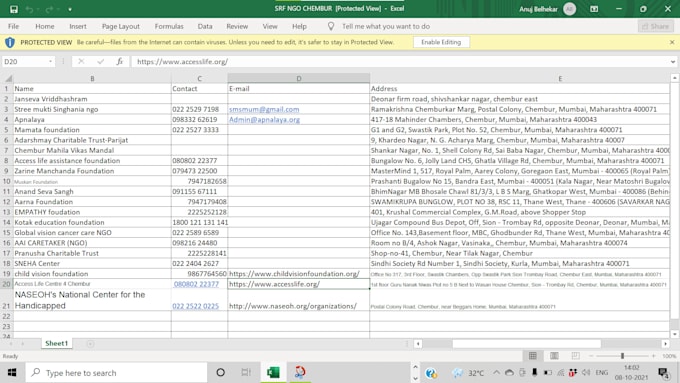Screen dimensions: 680x383
Task: Click the Zoom Out minus button
Action: coord(591,356)
